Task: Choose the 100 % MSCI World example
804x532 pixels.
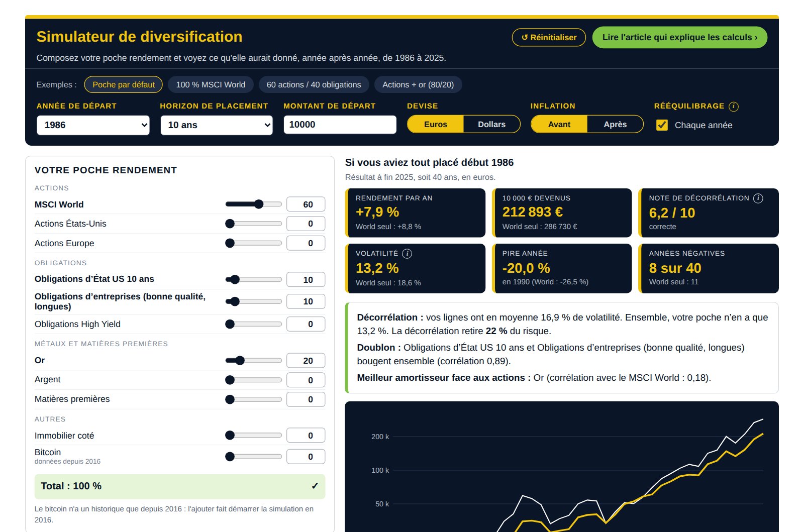Action: 211,85
